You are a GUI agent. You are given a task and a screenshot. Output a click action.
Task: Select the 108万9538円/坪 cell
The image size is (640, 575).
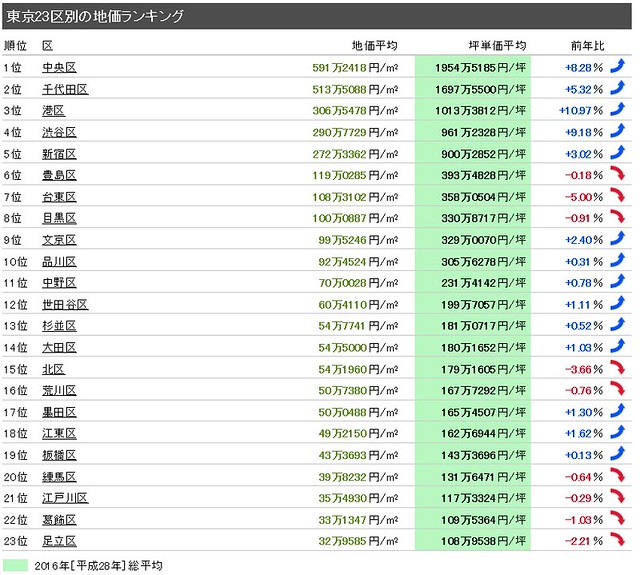(x=483, y=541)
